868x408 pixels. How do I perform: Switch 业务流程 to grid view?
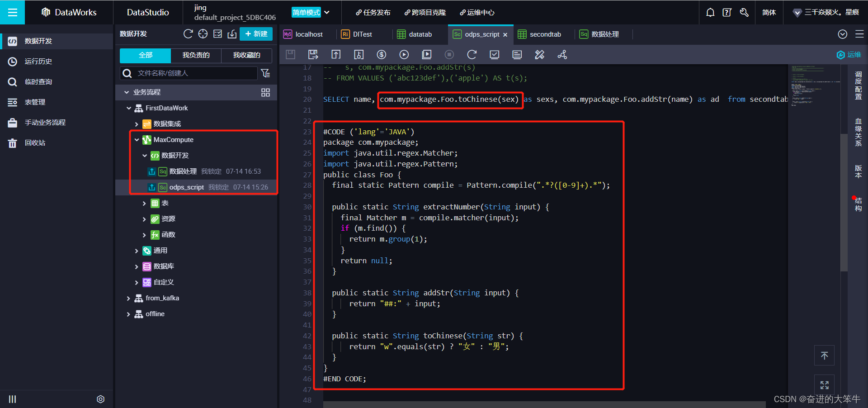pos(265,92)
